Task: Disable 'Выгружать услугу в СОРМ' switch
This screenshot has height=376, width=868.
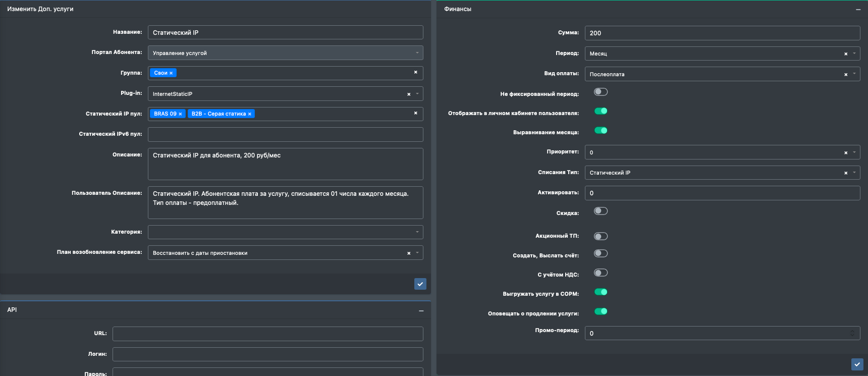Action: tap(601, 292)
